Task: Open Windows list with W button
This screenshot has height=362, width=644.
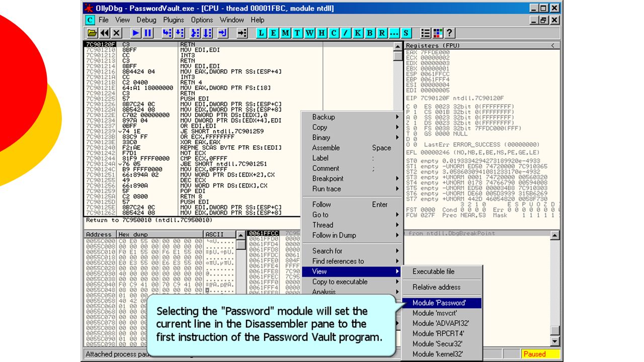Action: [310, 33]
